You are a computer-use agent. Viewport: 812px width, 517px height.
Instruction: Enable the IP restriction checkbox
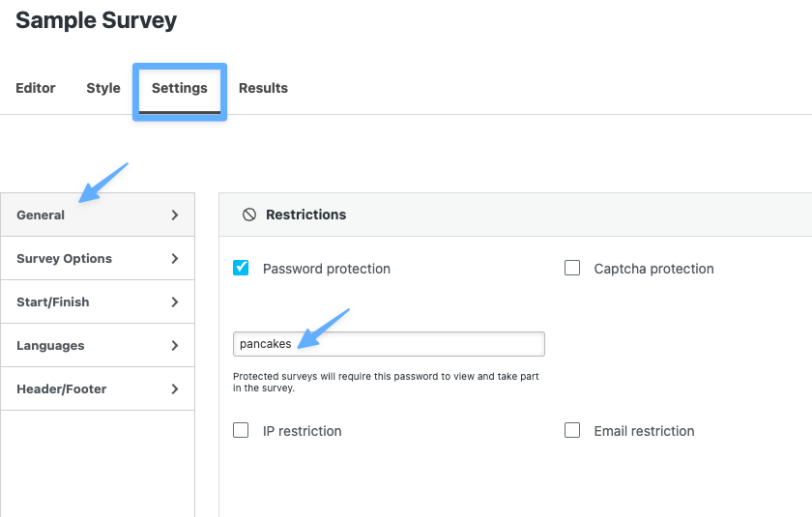[241, 430]
